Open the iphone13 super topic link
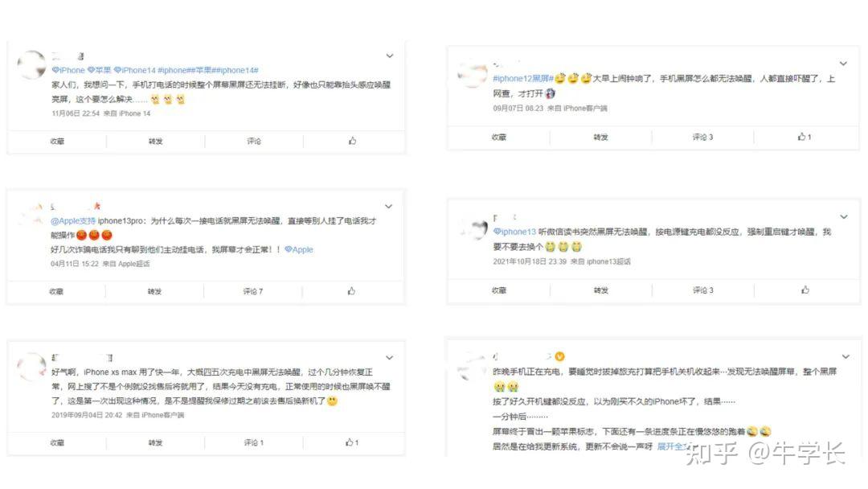The width and height of the screenshot is (868, 489). (x=515, y=232)
